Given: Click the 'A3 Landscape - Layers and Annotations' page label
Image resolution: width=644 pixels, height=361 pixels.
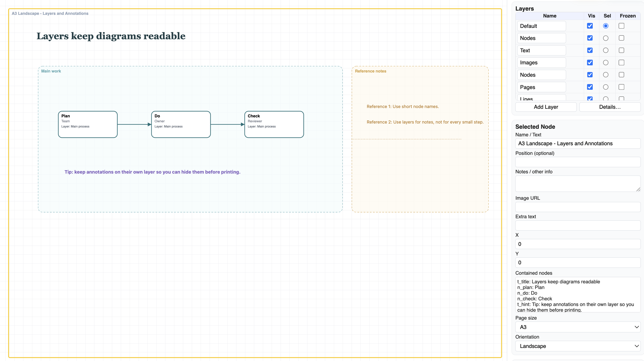Looking at the screenshot, I should (50, 14).
